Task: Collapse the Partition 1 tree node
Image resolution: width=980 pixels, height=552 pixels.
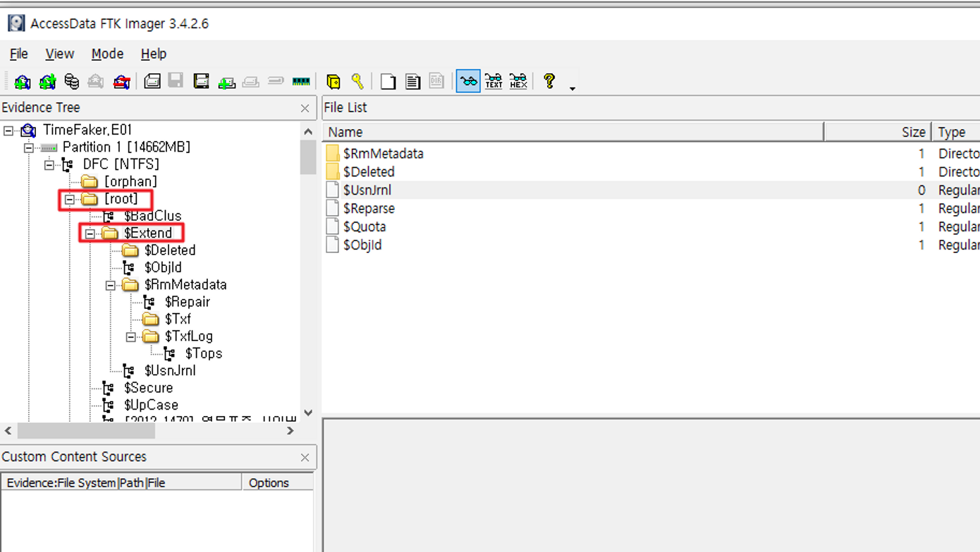Action: (x=29, y=147)
